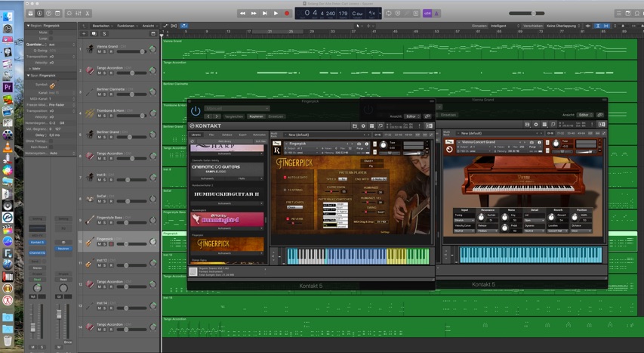Click the add track plus button
644x353 pixels.
click(x=85, y=33)
